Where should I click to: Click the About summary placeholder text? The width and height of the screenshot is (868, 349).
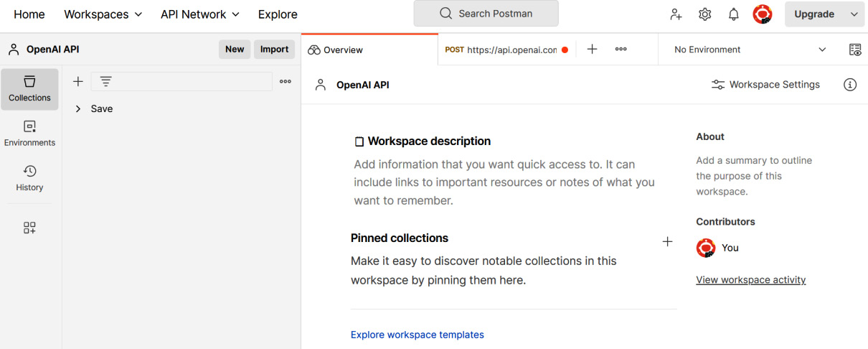(x=754, y=176)
